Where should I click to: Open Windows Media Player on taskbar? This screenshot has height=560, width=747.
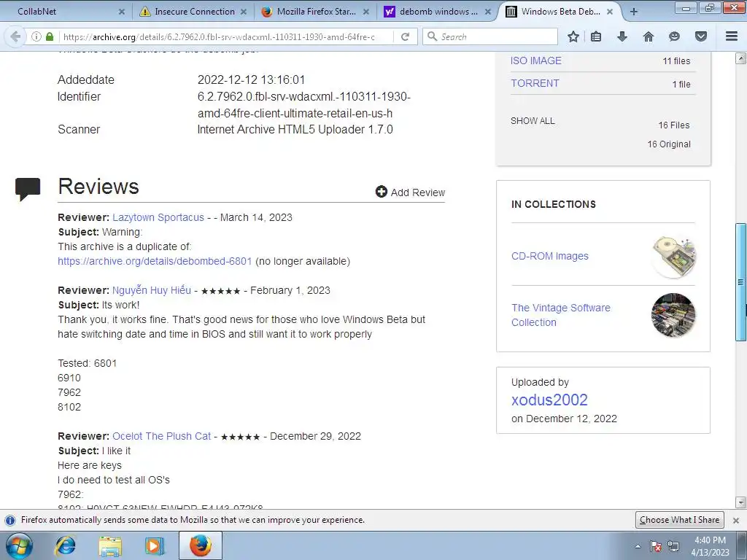click(155, 546)
